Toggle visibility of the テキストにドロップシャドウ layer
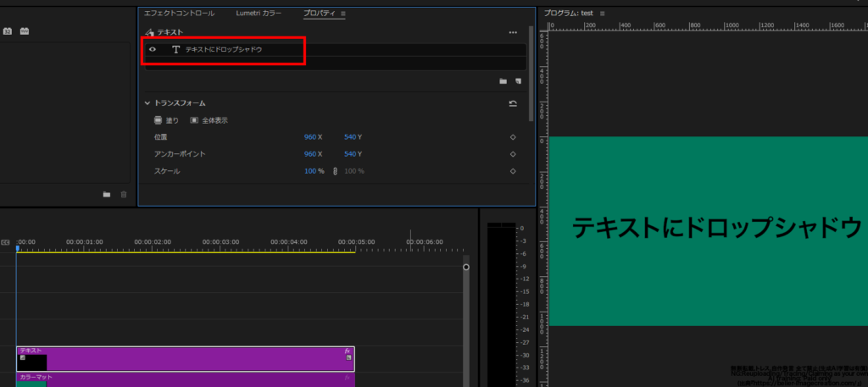 coord(153,49)
